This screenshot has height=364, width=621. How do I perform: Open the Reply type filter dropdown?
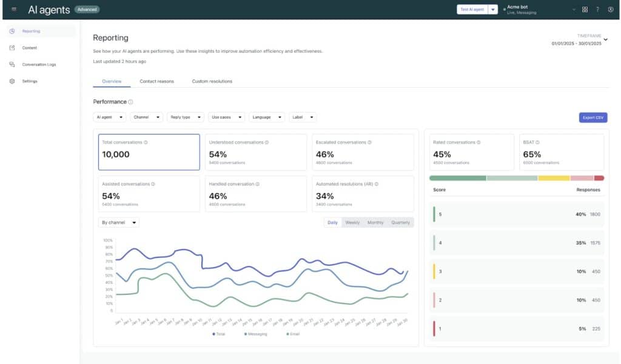186,117
